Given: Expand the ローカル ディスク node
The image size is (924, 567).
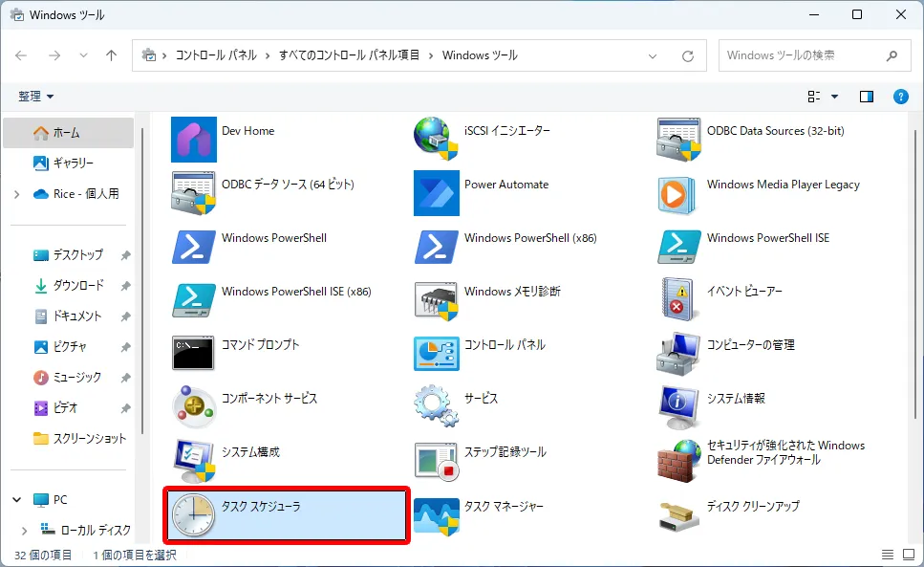Looking at the screenshot, I should (24, 531).
